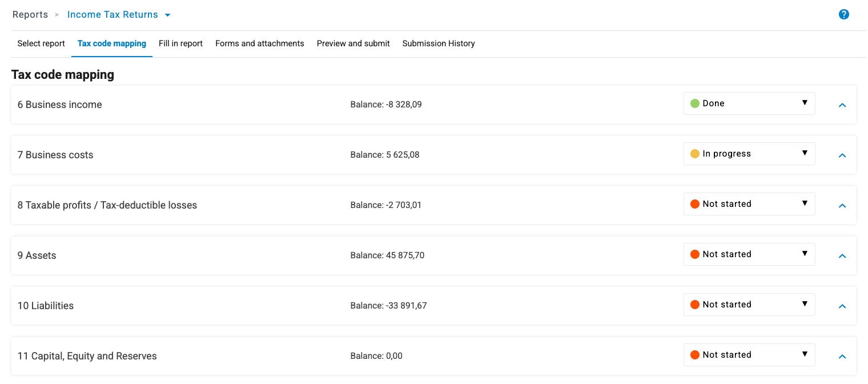The height and width of the screenshot is (384, 868).
Task: Open the Forms and attachments tab
Action: 260,43
